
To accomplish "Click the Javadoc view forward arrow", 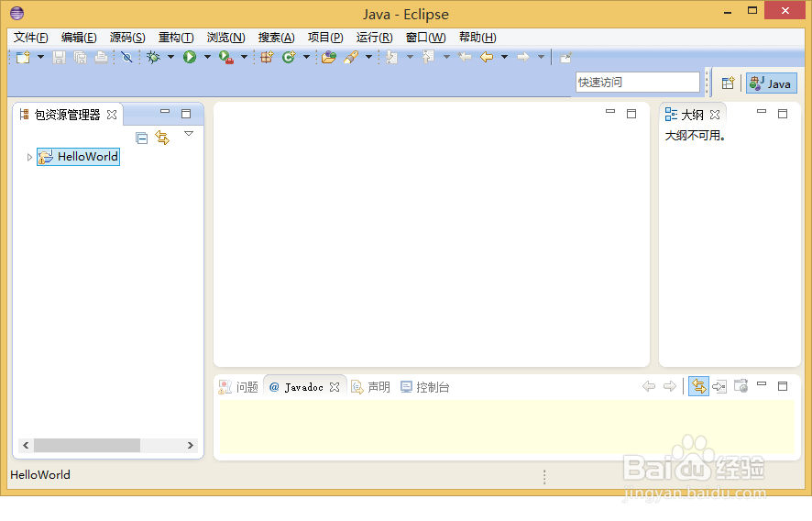I will point(670,386).
